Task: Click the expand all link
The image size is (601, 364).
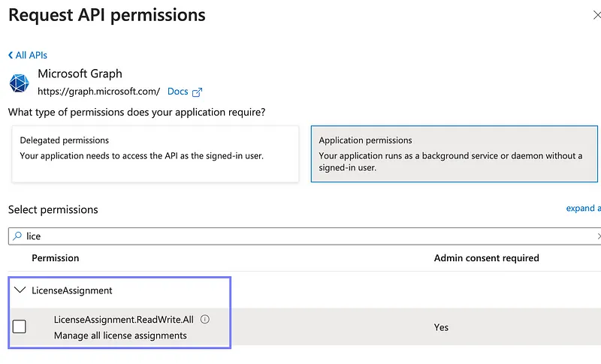Action: point(583,209)
